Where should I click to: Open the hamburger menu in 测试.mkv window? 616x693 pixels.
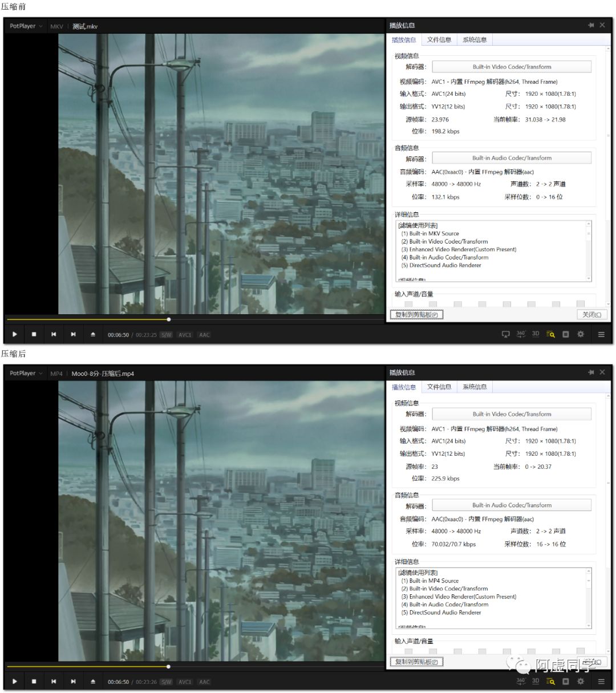point(601,334)
